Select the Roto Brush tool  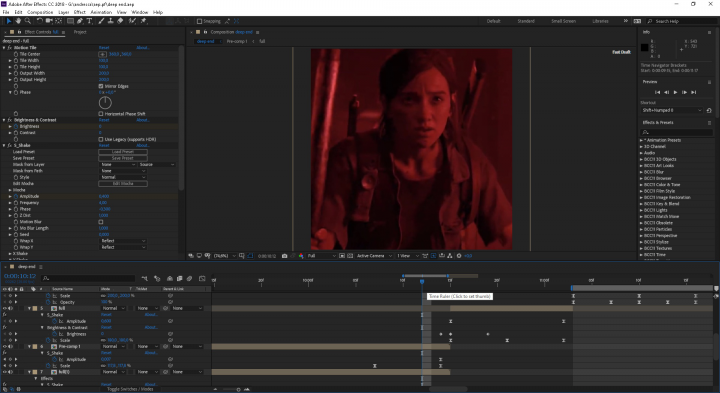tap(132, 21)
